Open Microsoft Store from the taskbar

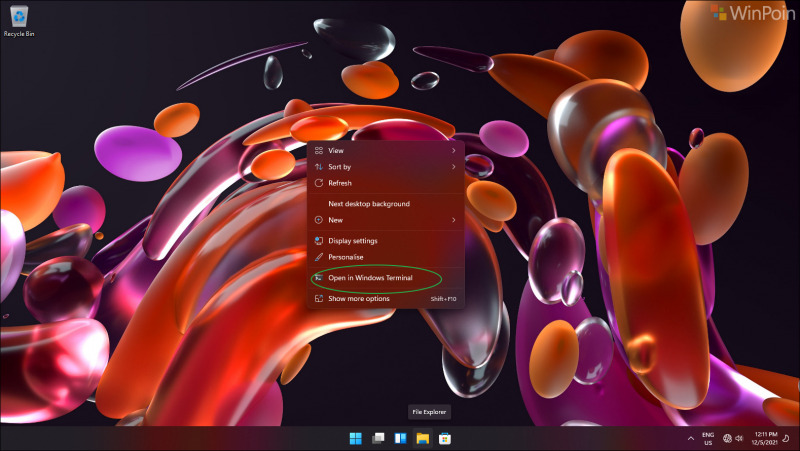445,438
